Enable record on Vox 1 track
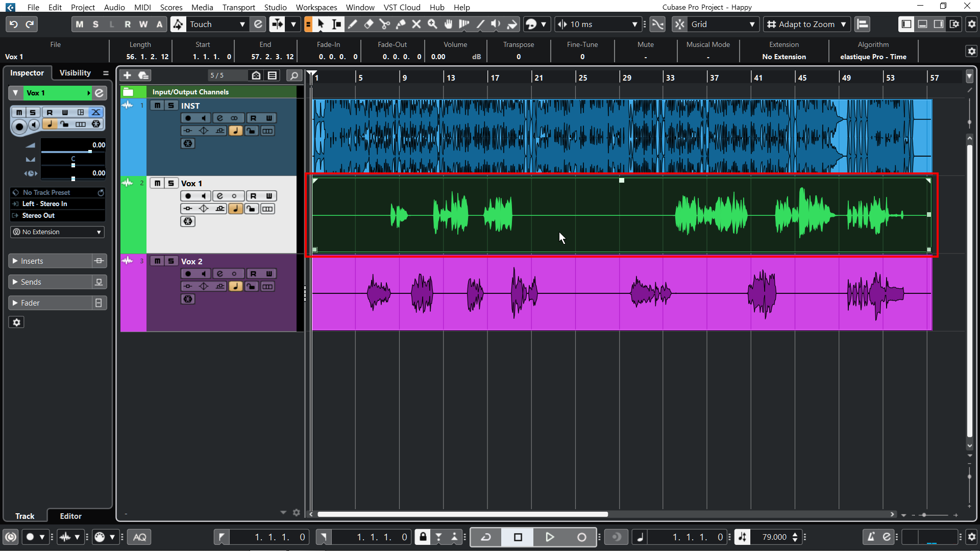980x551 pixels. [x=188, y=196]
